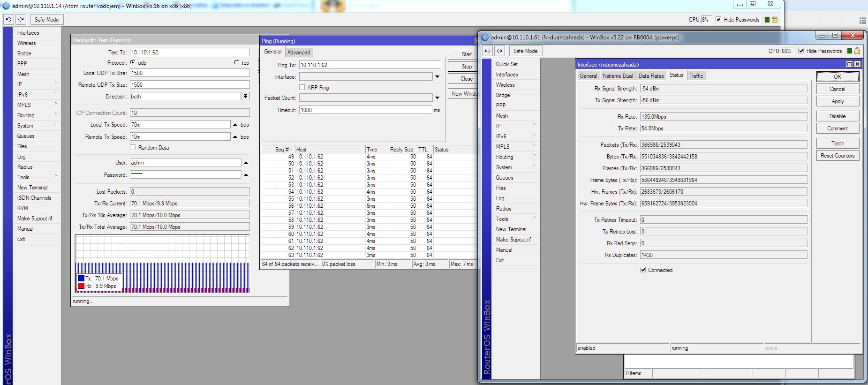Stop the running ping
868x385 pixels.
(466, 67)
